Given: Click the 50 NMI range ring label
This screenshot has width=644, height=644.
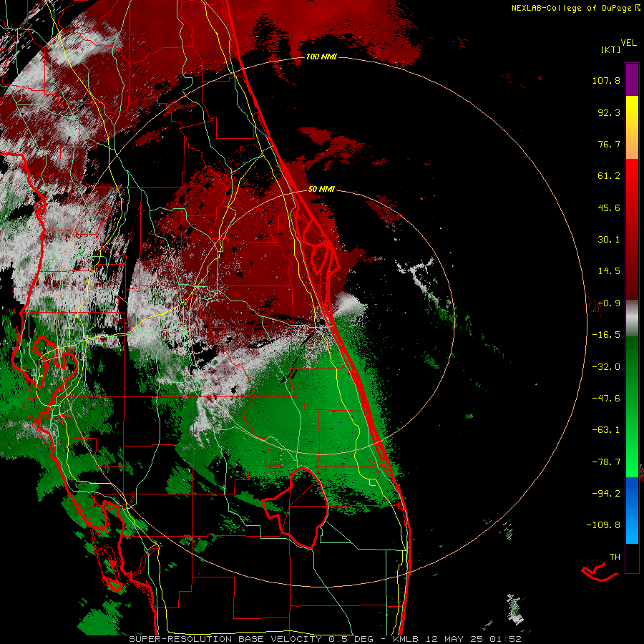Looking at the screenshot, I should [321, 189].
